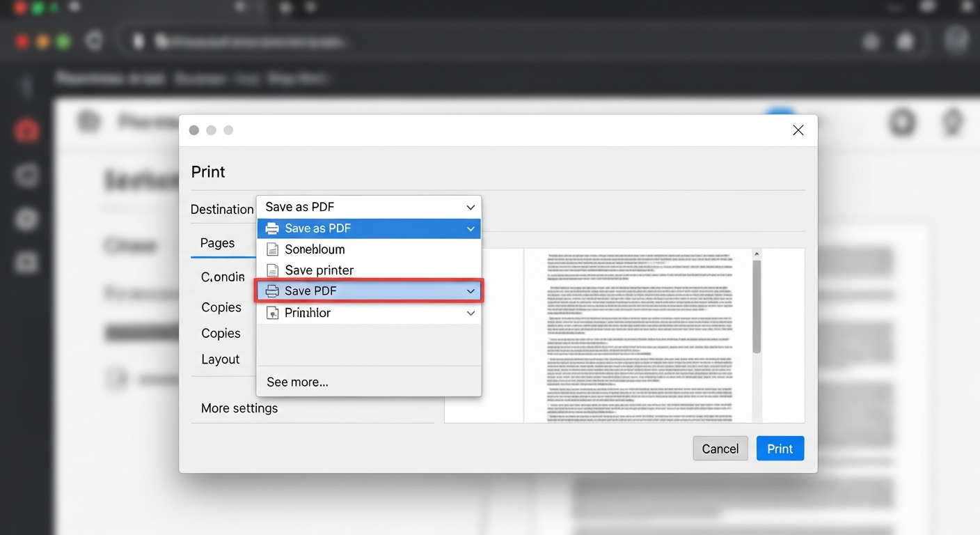Click the blue Print button

coord(780,449)
